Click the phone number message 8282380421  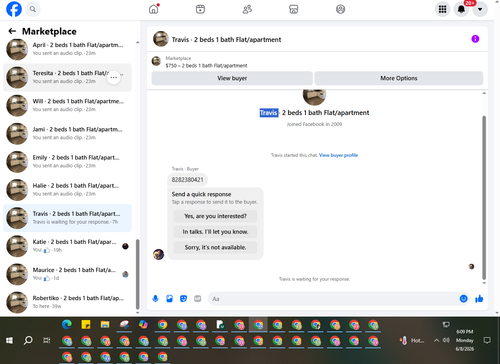(187, 180)
